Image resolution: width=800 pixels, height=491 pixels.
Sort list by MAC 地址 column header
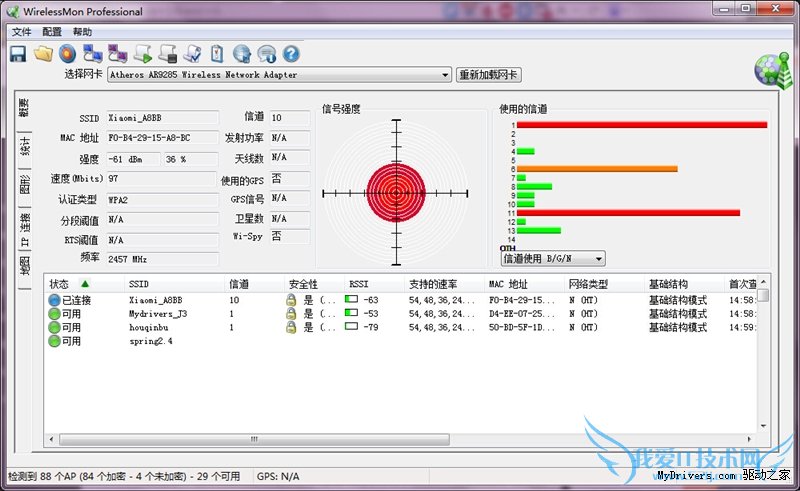point(524,284)
